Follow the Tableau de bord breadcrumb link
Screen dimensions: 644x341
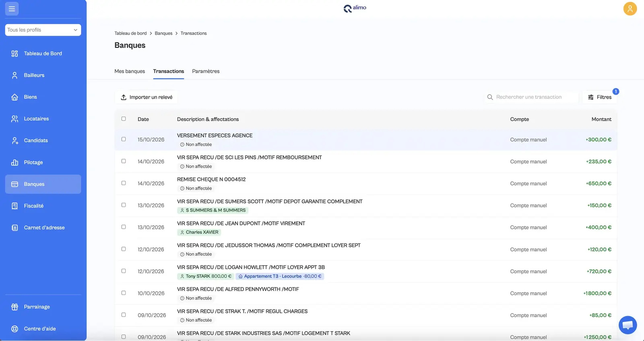(x=130, y=33)
